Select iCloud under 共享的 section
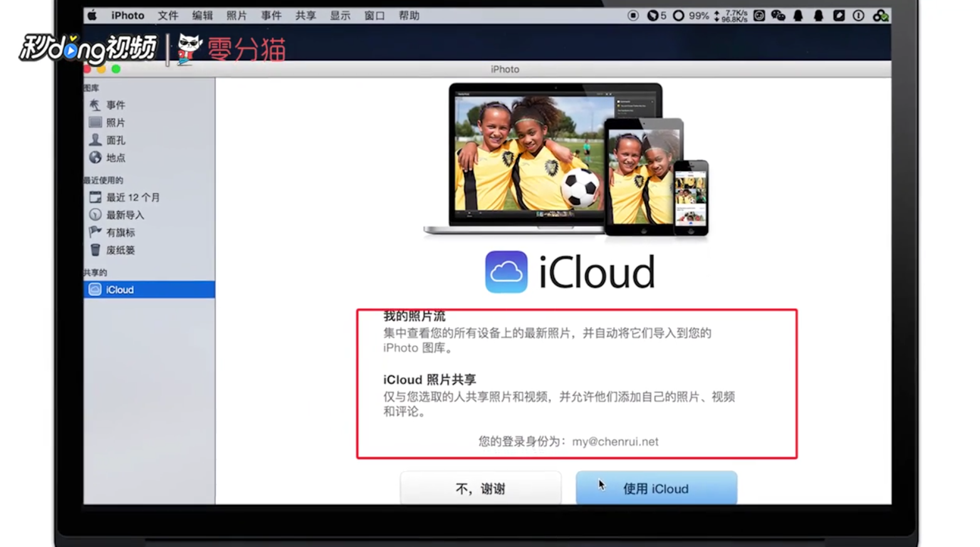The height and width of the screenshot is (547, 980). (119, 289)
